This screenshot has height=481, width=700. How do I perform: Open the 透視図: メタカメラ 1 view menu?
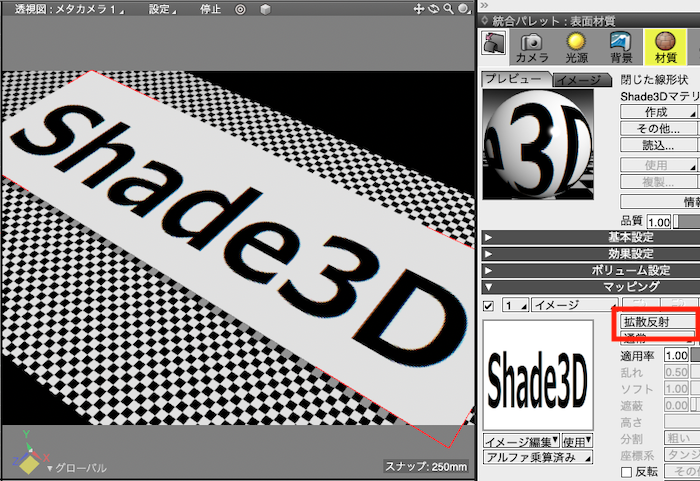click(x=70, y=9)
